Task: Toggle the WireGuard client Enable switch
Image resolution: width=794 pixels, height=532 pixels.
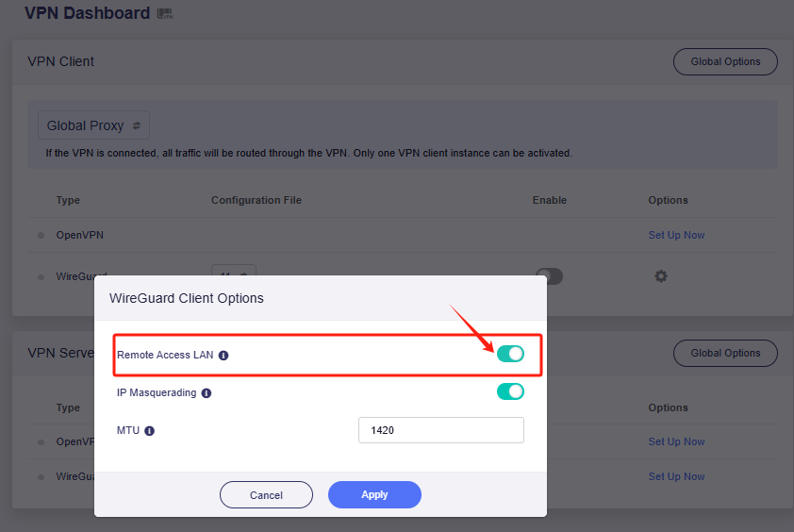Action: pos(549,275)
